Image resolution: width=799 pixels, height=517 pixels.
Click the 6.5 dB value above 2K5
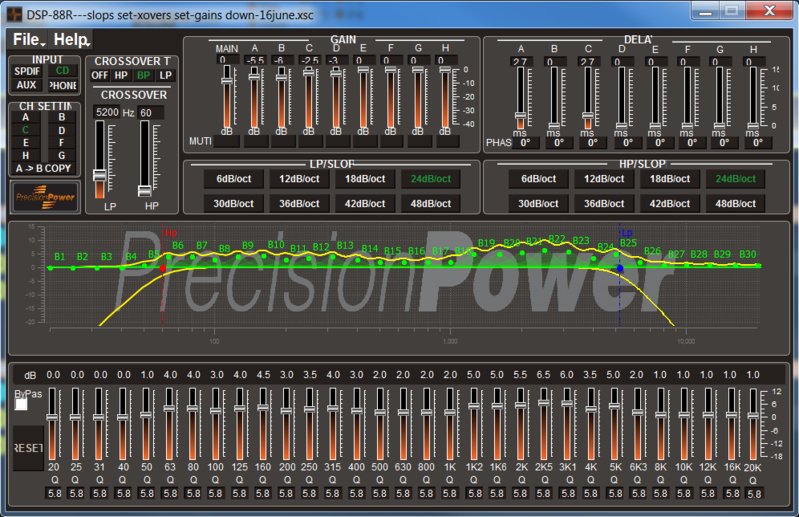(543, 375)
